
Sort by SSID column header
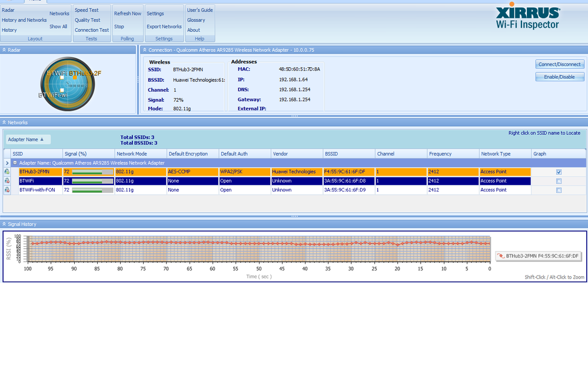pyautogui.click(x=36, y=154)
